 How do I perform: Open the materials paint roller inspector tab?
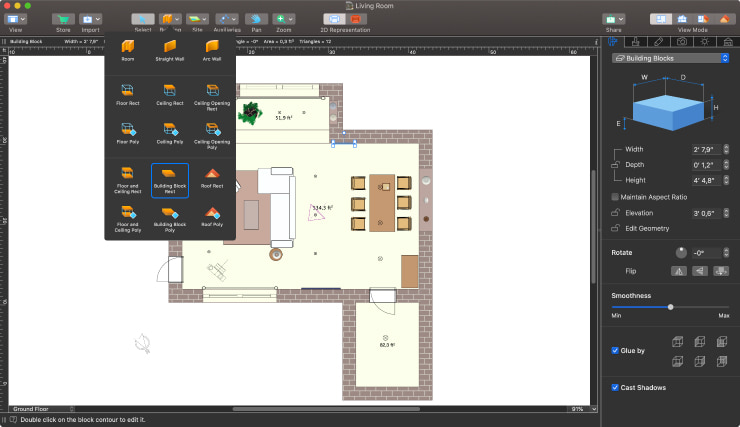point(658,42)
